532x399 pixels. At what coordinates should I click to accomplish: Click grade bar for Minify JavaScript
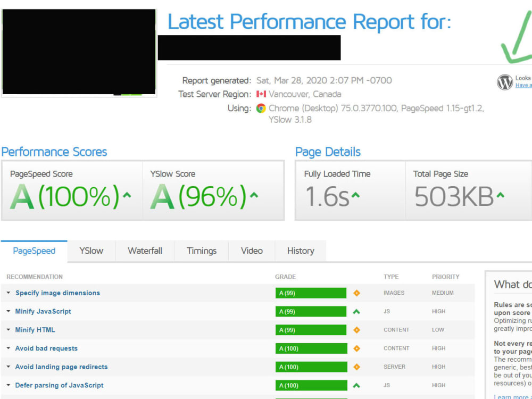311,311
